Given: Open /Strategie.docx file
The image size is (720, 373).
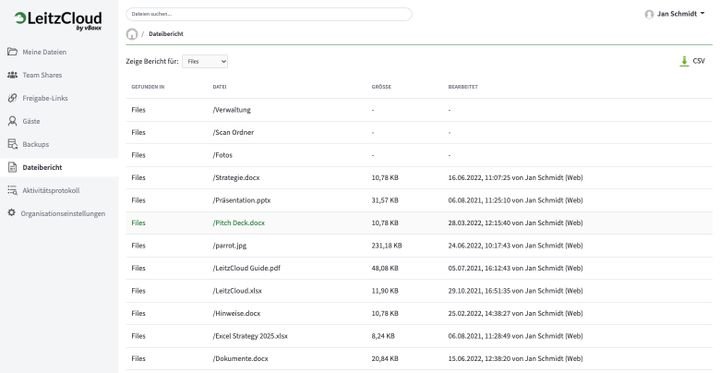Looking at the screenshot, I should 236,177.
